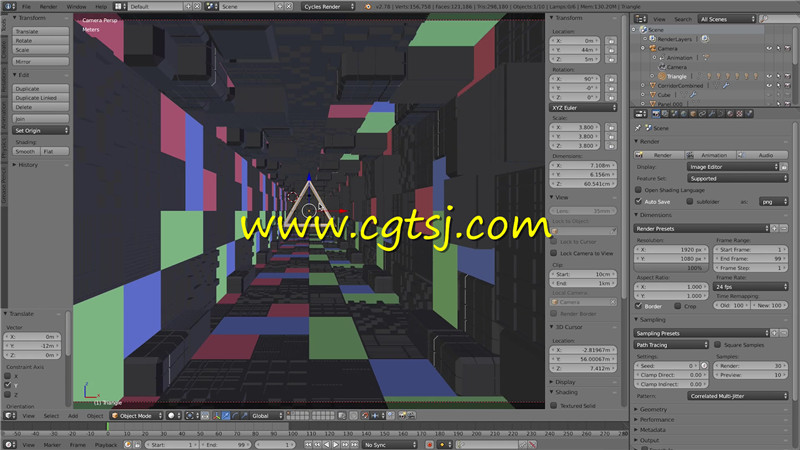Toggle visibility eye for Triangle in outliner
The height and width of the screenshot is (450, 800).
pyautogui.click(x=769, y=77)
